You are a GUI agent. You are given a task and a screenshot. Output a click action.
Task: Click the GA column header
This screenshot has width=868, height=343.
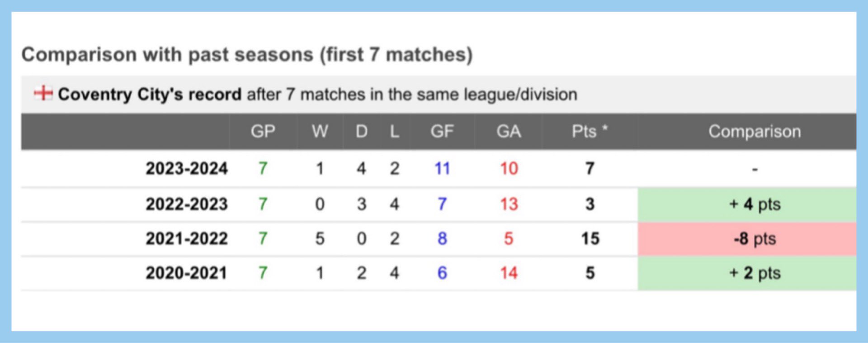click(509, 132)
